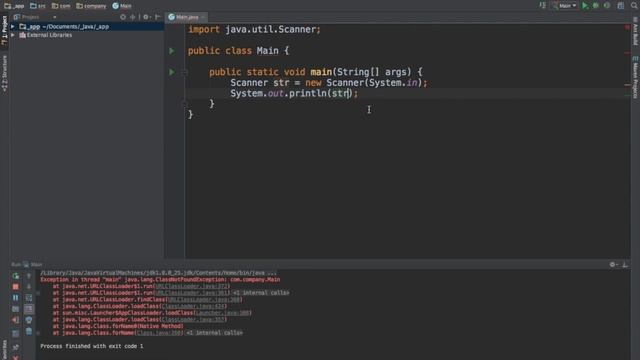Screen dimensions: 640x360
Task: Toggle the 1: Project side tool window
Action: (4, 31)
